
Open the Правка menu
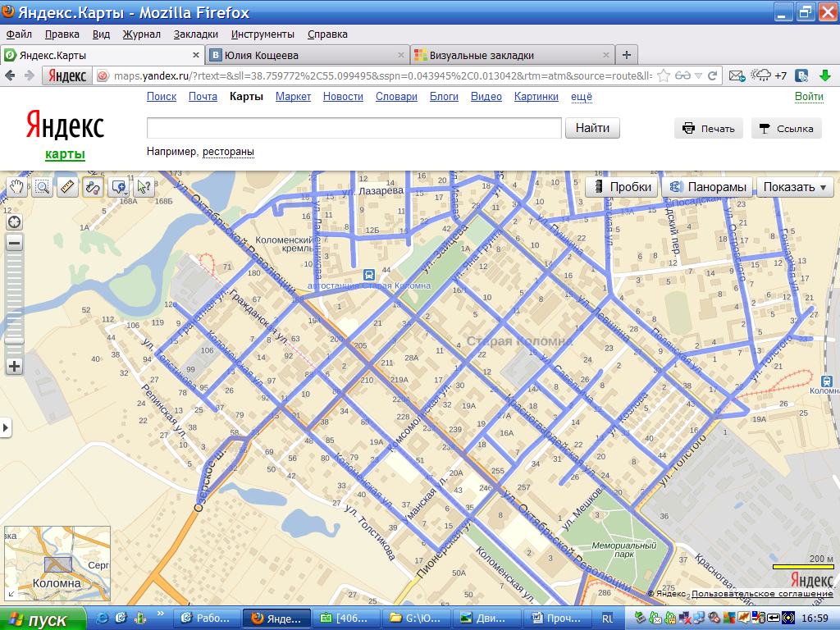pyautogui.click(x=62, y=34)
